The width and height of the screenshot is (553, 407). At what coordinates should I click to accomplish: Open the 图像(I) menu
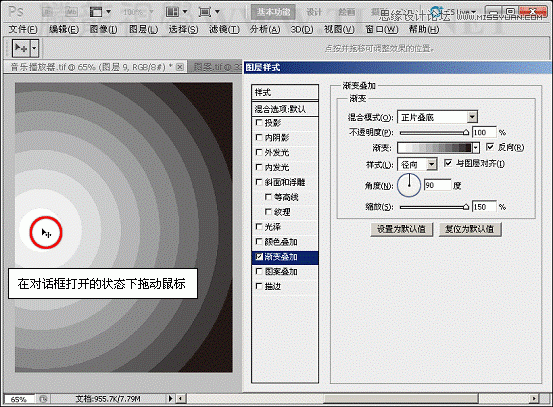tap(103, 29)
